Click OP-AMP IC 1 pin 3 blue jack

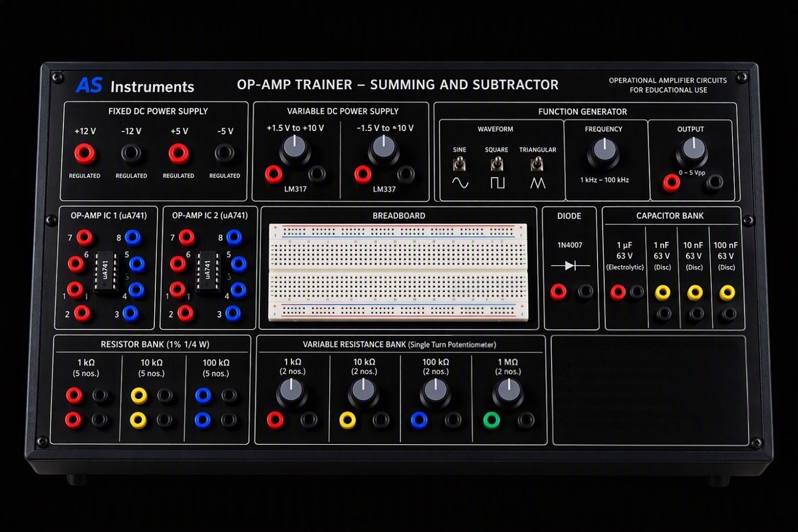[130, 313]
